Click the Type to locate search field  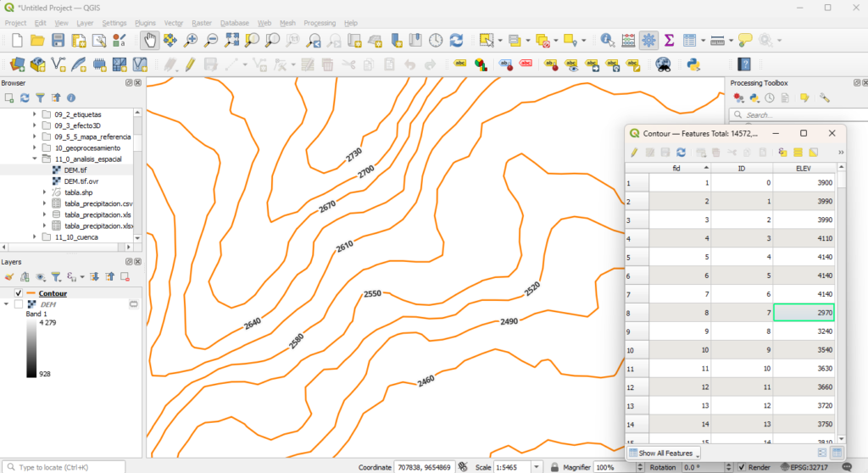[66, 467]
